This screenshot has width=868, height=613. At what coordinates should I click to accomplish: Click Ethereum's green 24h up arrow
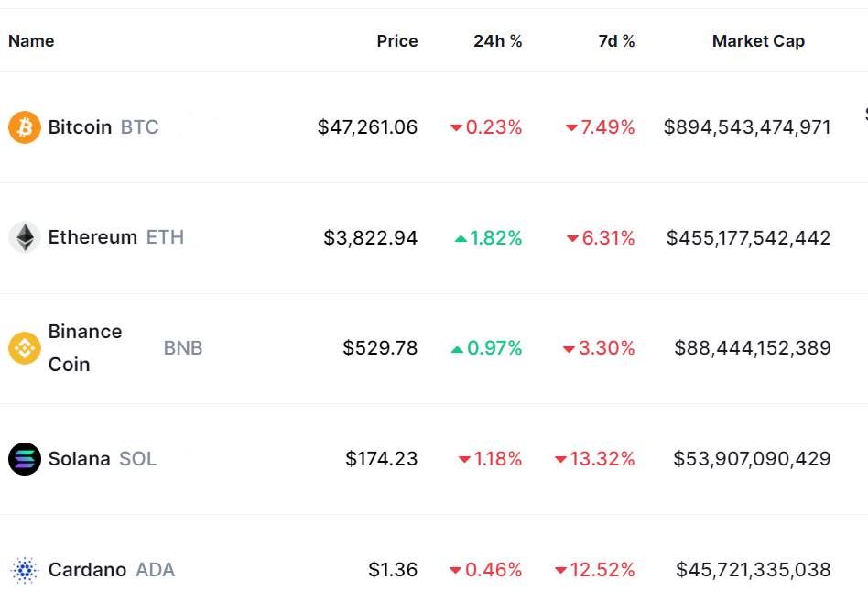[461, 239]
